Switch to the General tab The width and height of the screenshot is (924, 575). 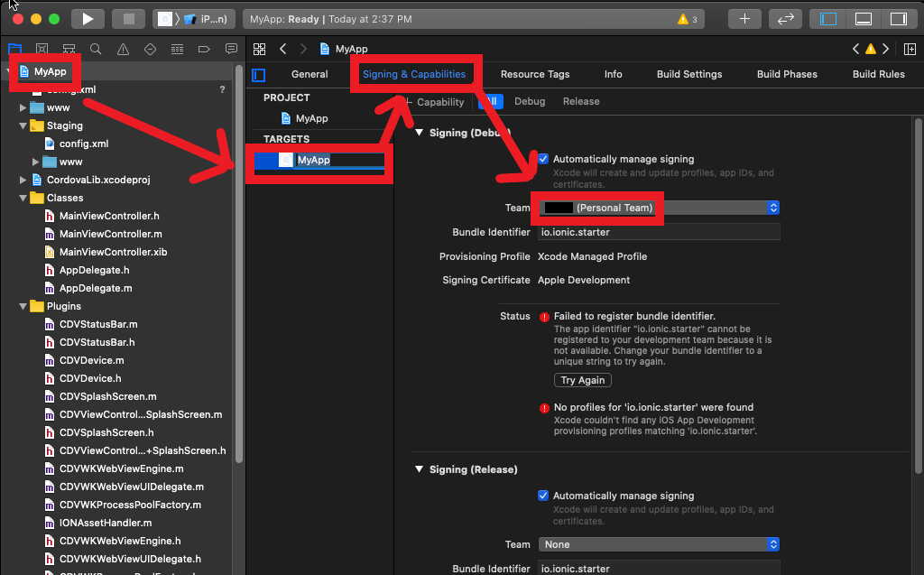pyautogui.click(x=310, y=74)
